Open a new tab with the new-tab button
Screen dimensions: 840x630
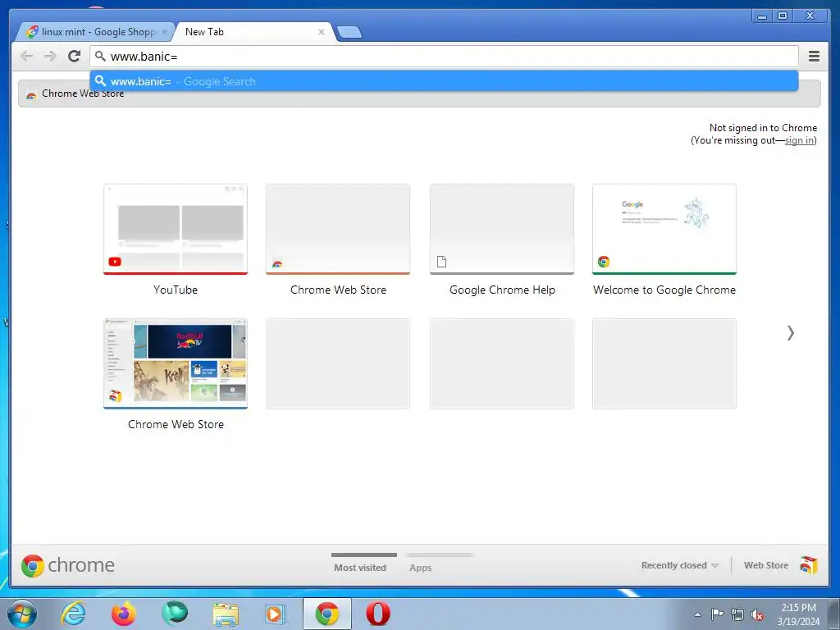click(x=349, y=32)
